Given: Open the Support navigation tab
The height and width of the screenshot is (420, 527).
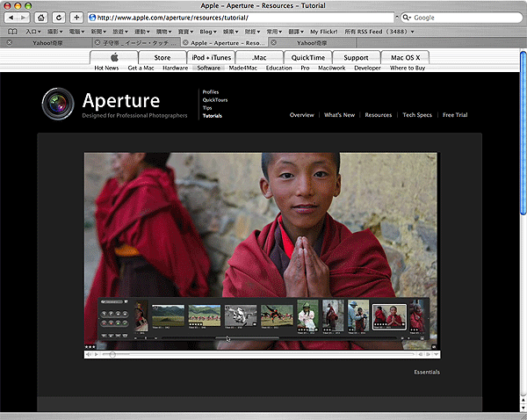Looking at the screenshot, I should point(356,57).
